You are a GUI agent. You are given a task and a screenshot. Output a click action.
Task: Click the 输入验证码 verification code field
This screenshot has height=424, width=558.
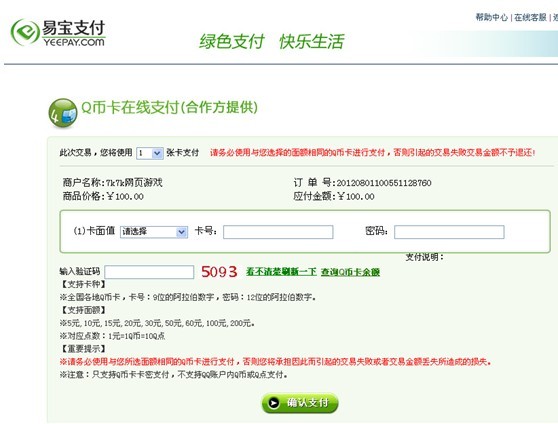(149, 272)
